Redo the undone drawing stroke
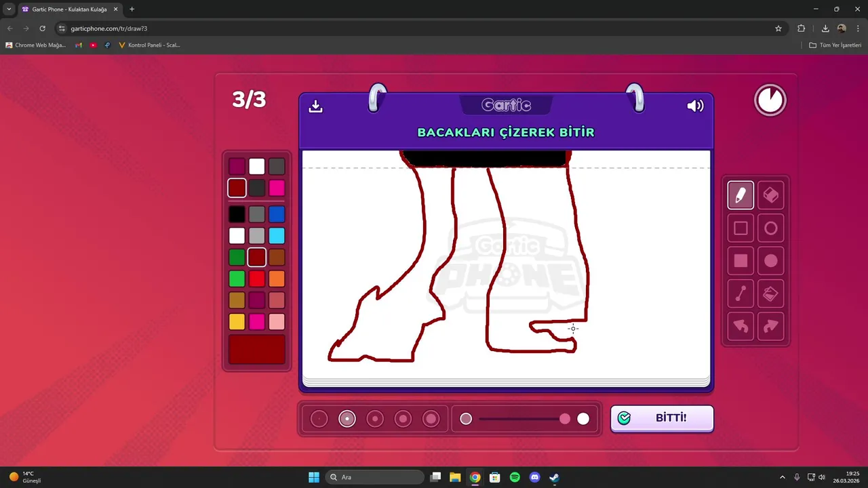The width and height of the screenshot is (868, 488). click(771, 327)
